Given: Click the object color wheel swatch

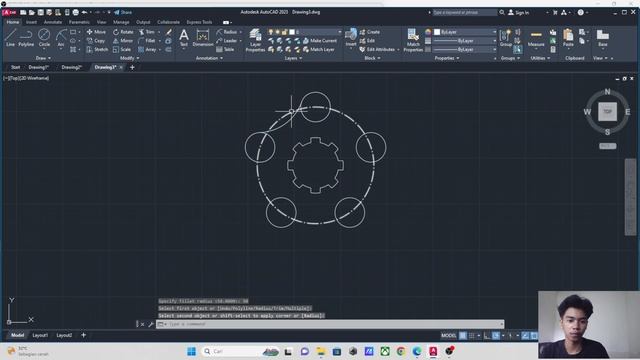Looking at the screenshot, I should click(428, 32).
